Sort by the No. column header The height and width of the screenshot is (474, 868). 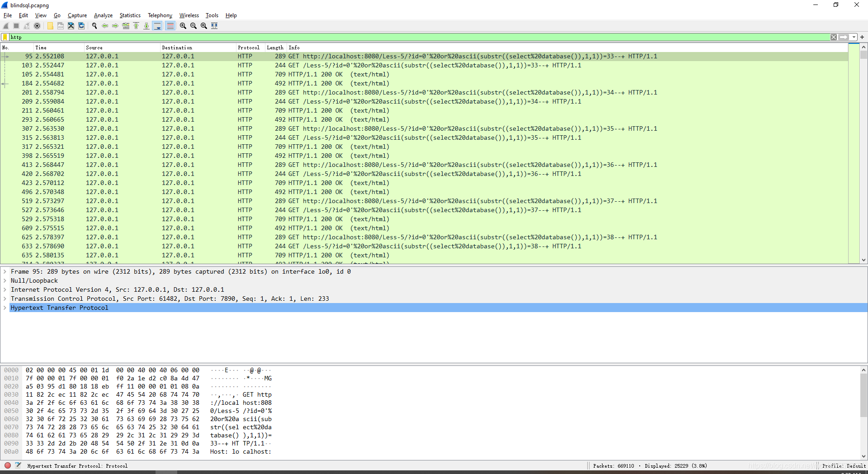coord(17,47)
